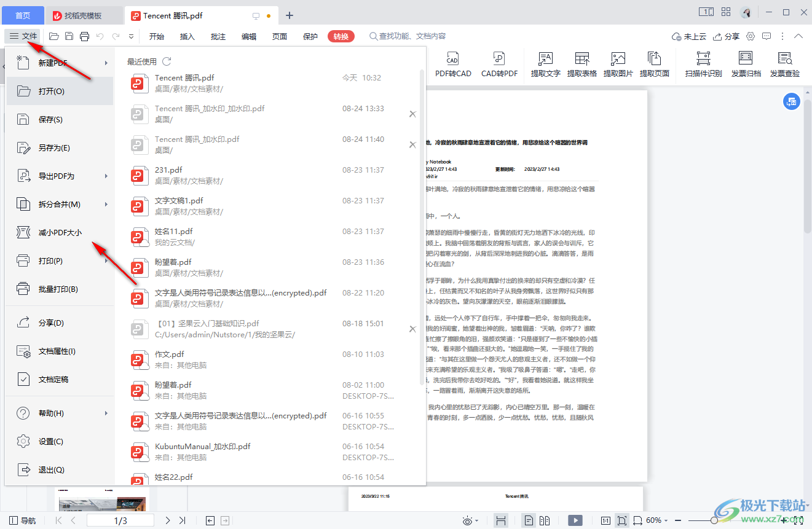This screenshot has height=529, width=812.
Task: Open the 60% zoom level dropdown
Action: (658, 520)
